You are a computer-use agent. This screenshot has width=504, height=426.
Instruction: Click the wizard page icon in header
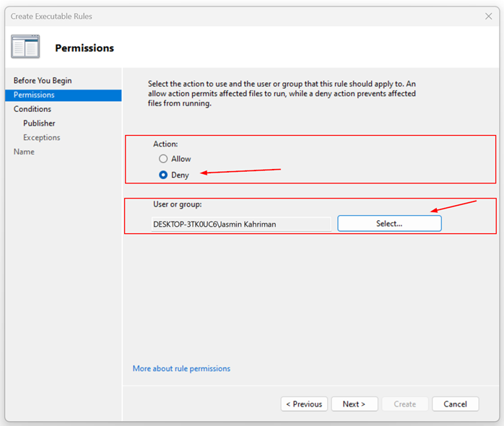(x=25, y=47)
